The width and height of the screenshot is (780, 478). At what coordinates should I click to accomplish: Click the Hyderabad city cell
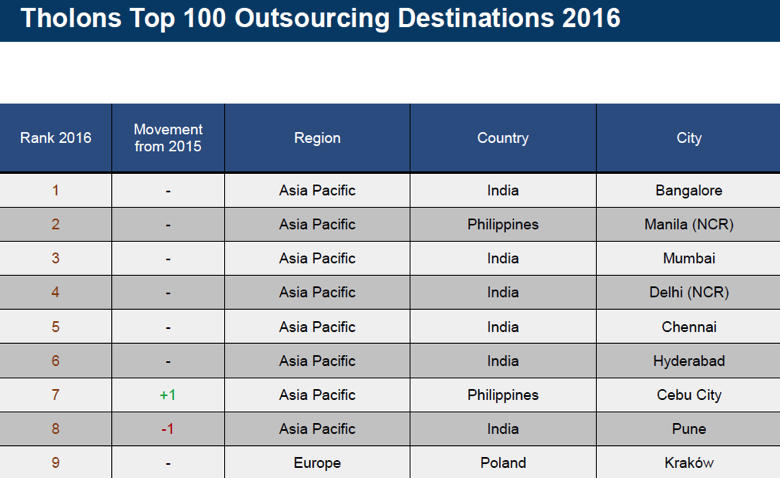pyautogui.click(x=689, y=361)
